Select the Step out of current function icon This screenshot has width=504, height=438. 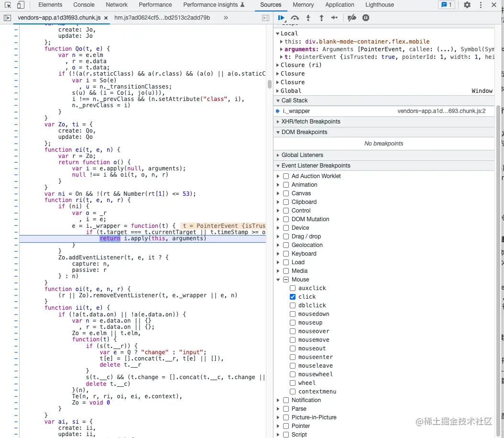click(321, 18)
